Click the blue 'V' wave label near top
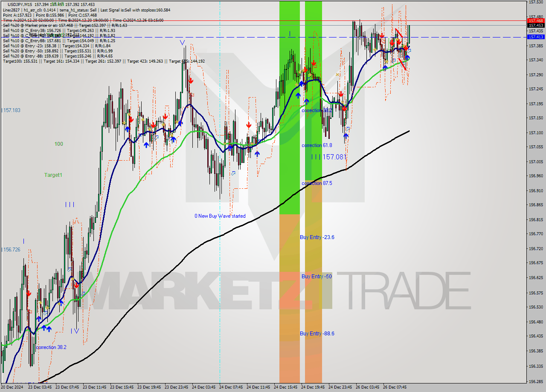The width and height of the screenshot is (546, 392). 182,42
